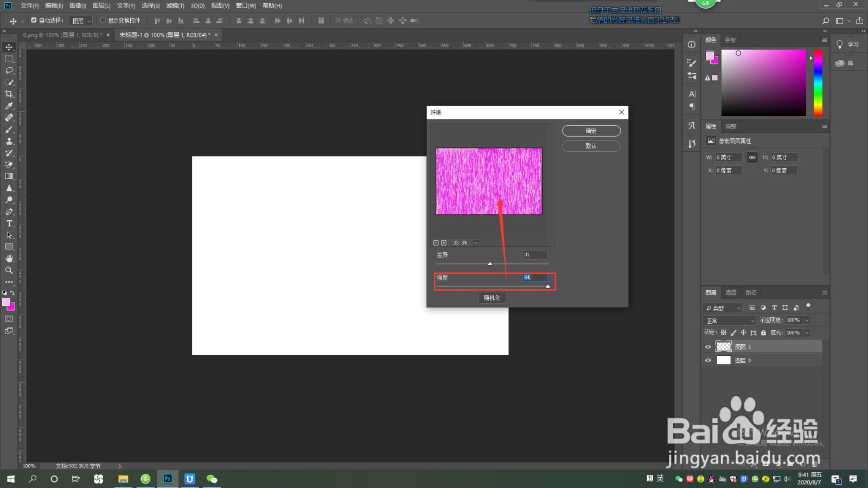Click the 强度 value field
This screenshot has height=488, width=868.
click(535, 277)
